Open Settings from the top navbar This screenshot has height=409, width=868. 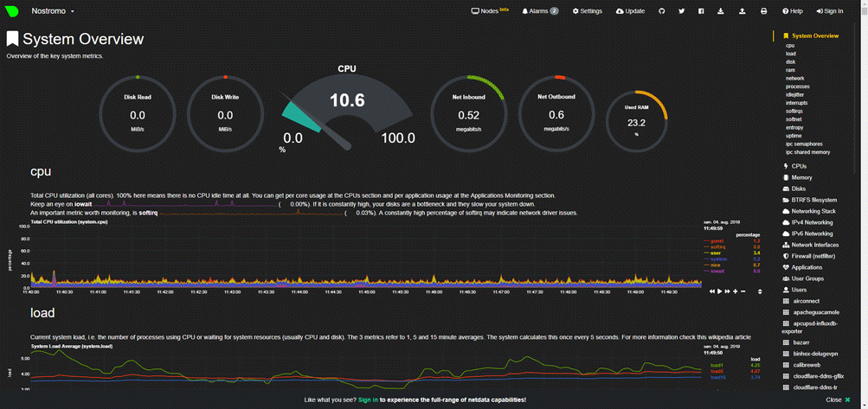click(588, 11)
